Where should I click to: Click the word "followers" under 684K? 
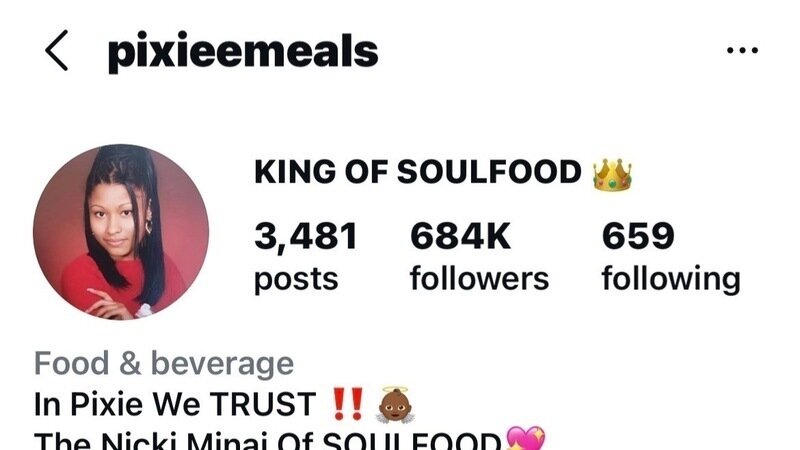click(480, 279)
